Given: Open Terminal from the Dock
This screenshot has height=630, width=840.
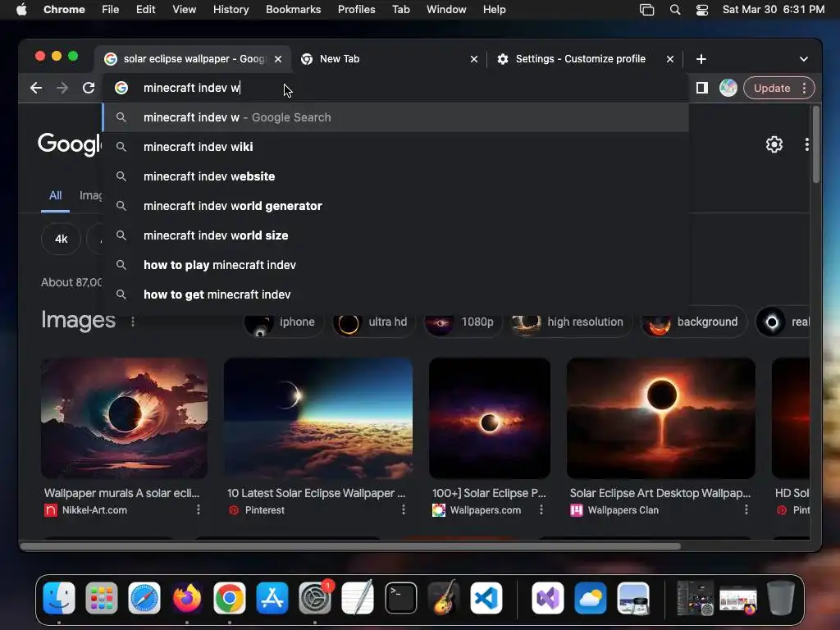Looking at the screenshot, I should (400, 598).
